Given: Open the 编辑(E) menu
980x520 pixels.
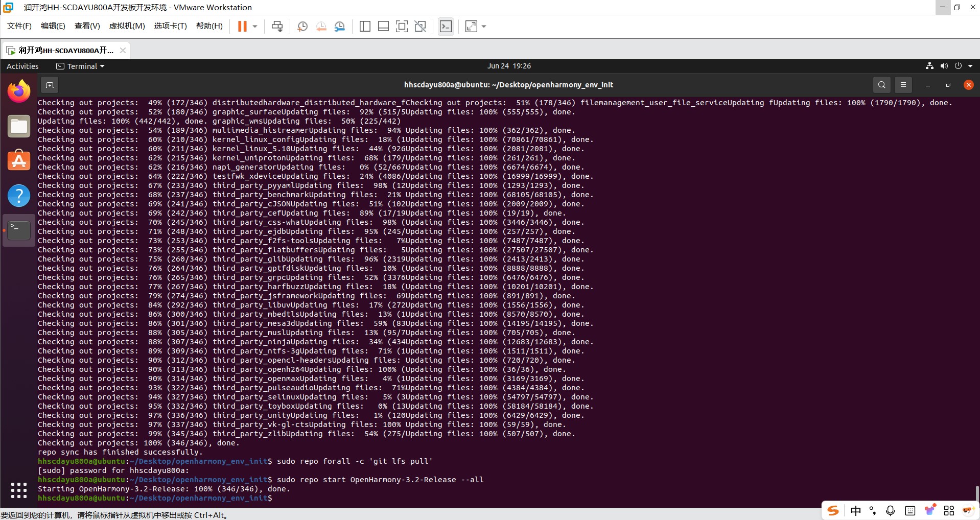Looking at the screenshot, I should 53,26.
